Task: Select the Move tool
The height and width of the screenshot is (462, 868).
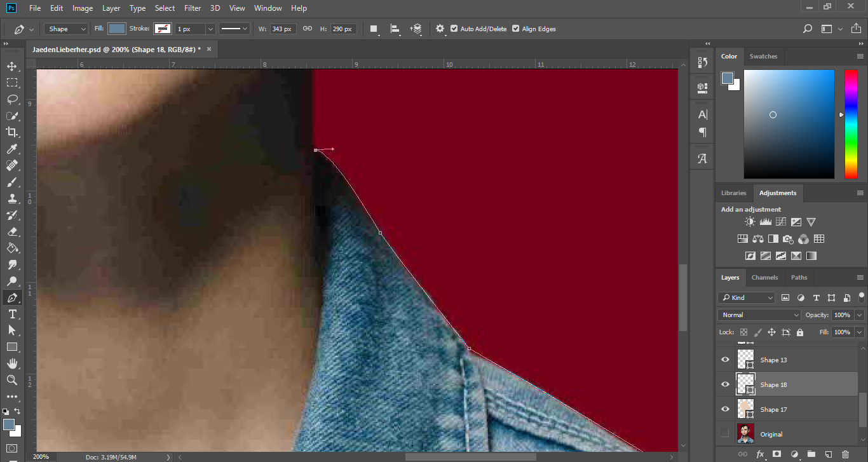Action: pos(12,66)
